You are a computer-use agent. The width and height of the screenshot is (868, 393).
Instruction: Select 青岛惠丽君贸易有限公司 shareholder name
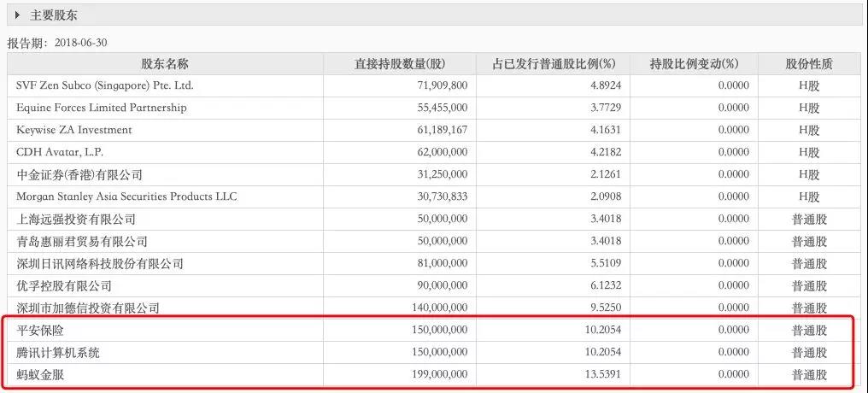[x=82, y=241]
